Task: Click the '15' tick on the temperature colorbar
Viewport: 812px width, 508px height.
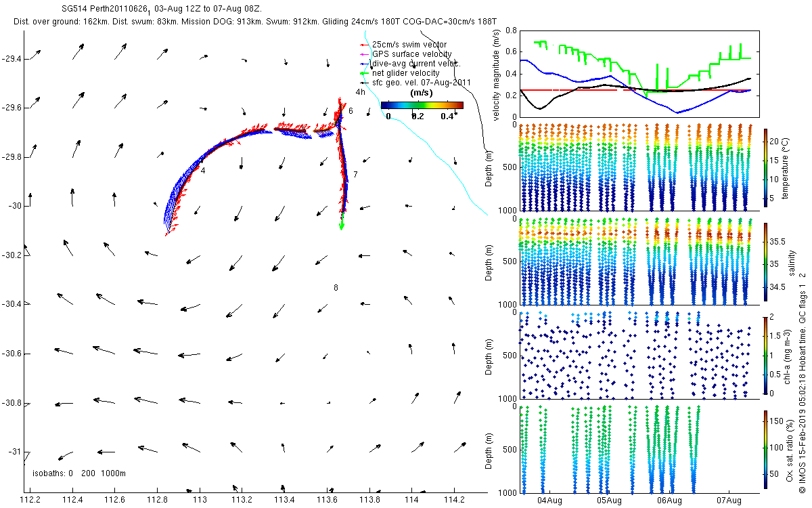Action: pos(775,160)
